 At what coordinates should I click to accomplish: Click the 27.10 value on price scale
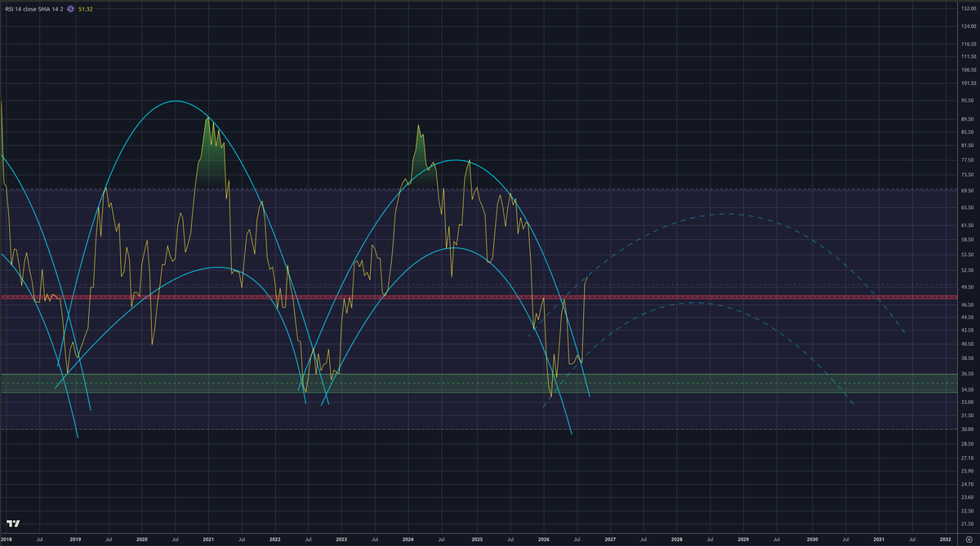tap(969, 458)
